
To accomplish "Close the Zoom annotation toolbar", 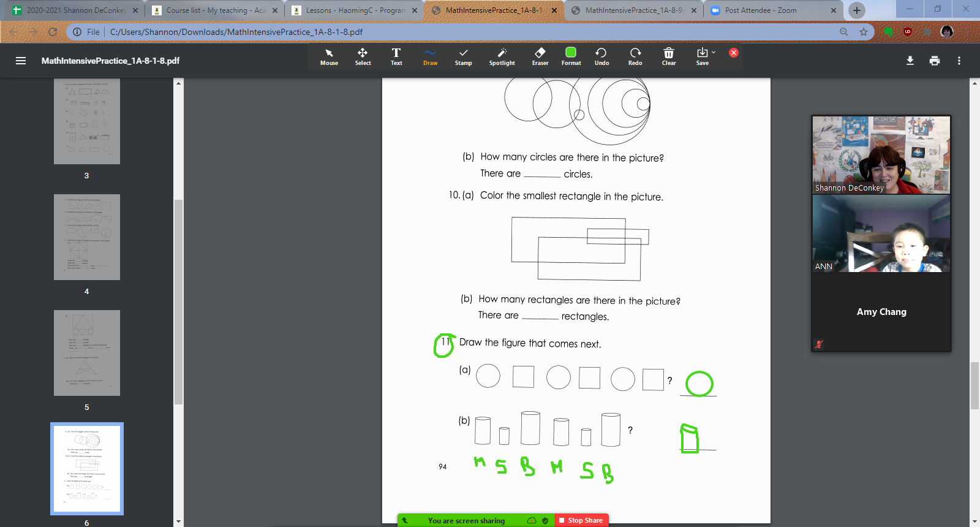I will [x=734, y=53].
